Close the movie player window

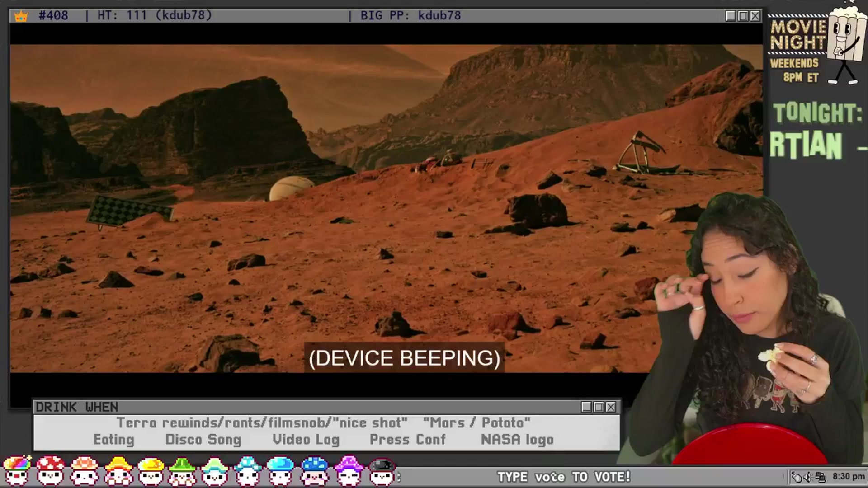click(x=755, y=16)
